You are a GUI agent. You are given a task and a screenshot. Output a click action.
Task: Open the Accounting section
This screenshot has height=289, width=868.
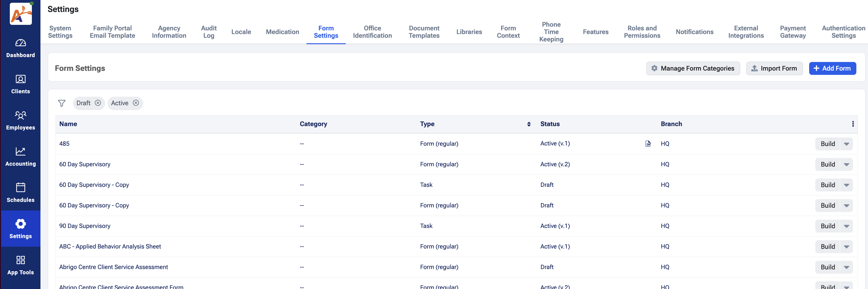pyautogui.click(x=20, y=156)
